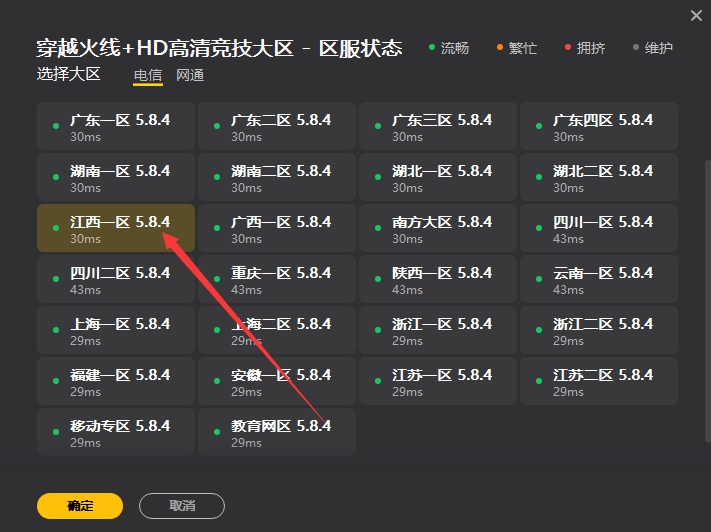711x532 pixels.
Task: Click the gray 维护 legend dot
Action: click(636, 47)
